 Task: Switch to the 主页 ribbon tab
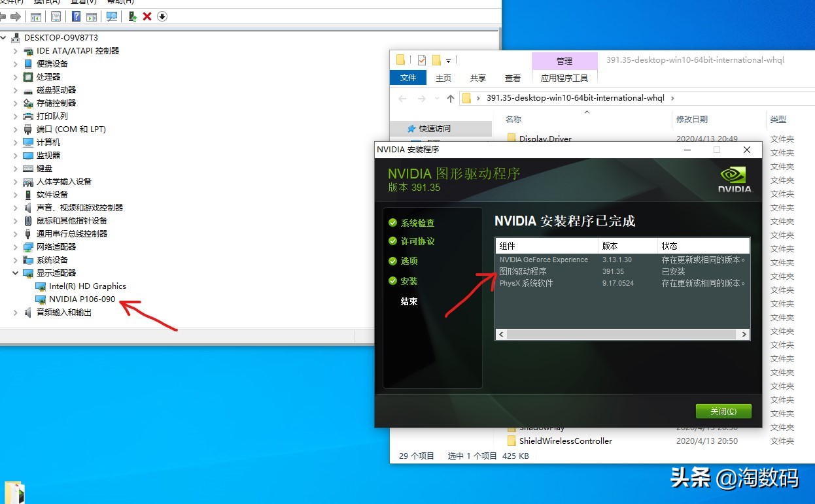(x=443, y=77)
